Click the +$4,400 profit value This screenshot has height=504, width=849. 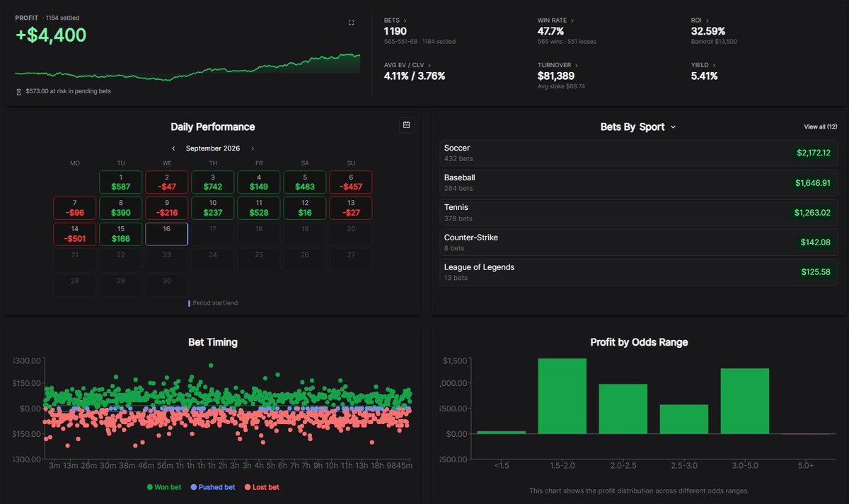(52, 35)
